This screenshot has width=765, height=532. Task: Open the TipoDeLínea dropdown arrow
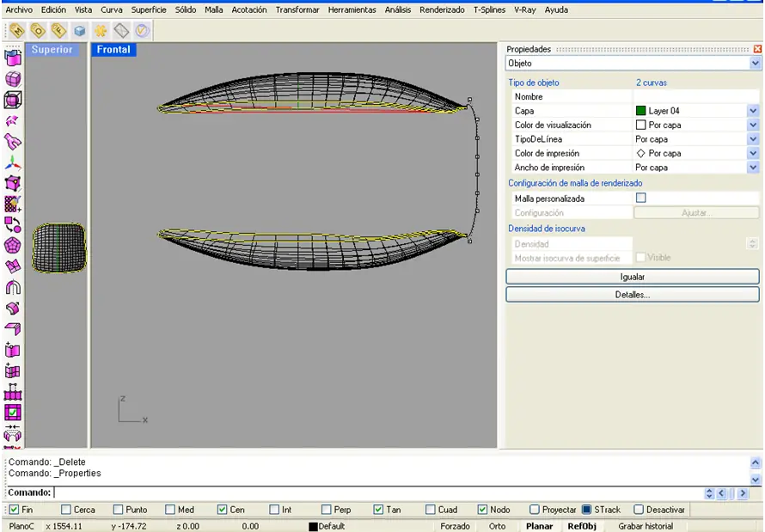[753, 139]
